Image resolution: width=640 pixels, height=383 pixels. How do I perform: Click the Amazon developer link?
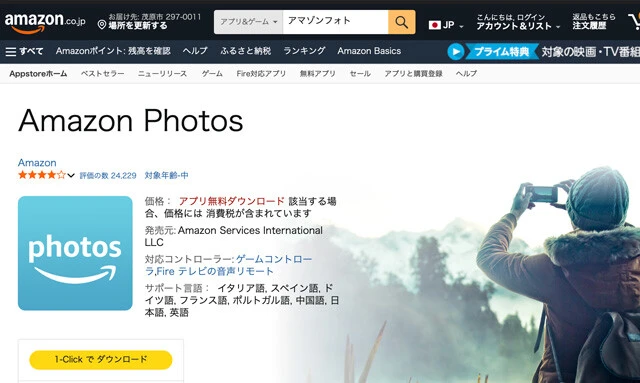[x=37, y=163]
